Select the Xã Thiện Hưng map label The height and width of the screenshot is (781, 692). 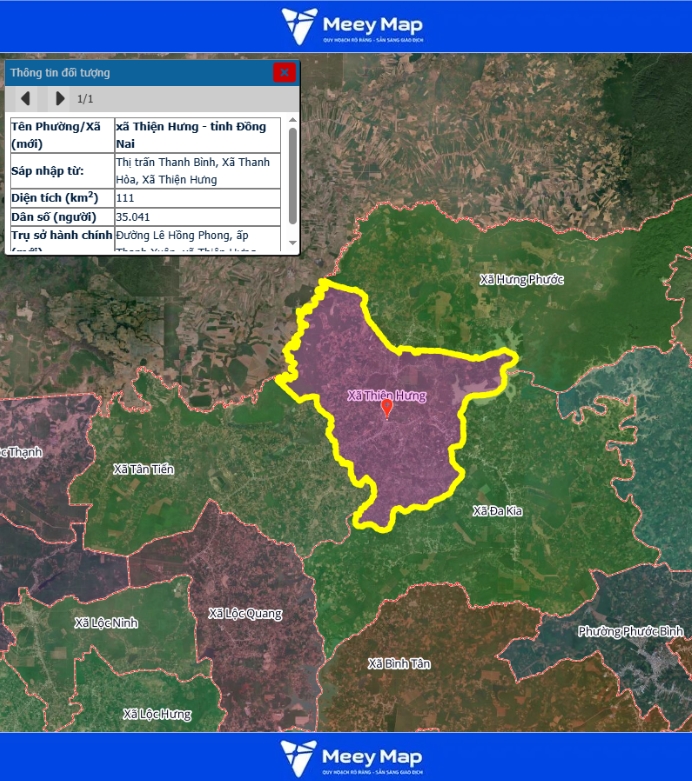(386, 395)
